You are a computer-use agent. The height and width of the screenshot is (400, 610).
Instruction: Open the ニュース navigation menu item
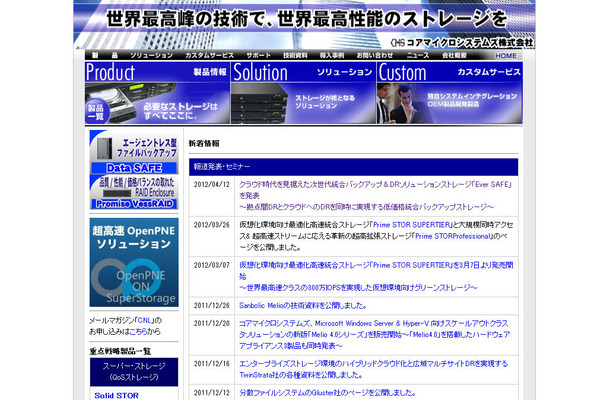click(418, 56)
